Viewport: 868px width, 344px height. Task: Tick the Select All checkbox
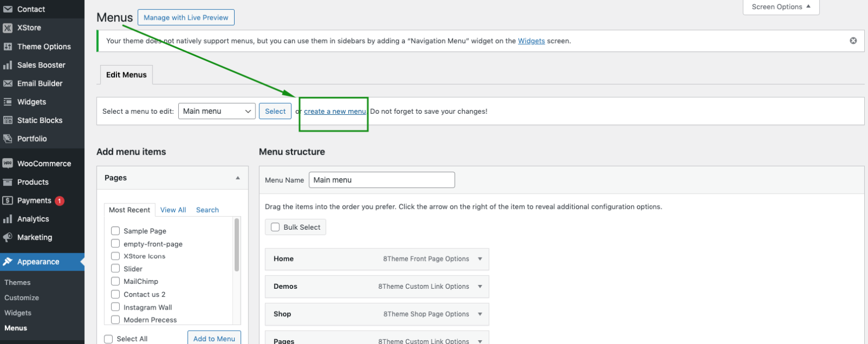(x=108, y=339)
